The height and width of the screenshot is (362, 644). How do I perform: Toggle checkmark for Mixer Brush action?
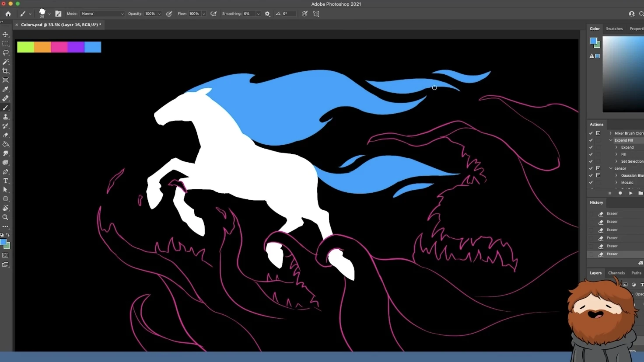tap(591, 133)
